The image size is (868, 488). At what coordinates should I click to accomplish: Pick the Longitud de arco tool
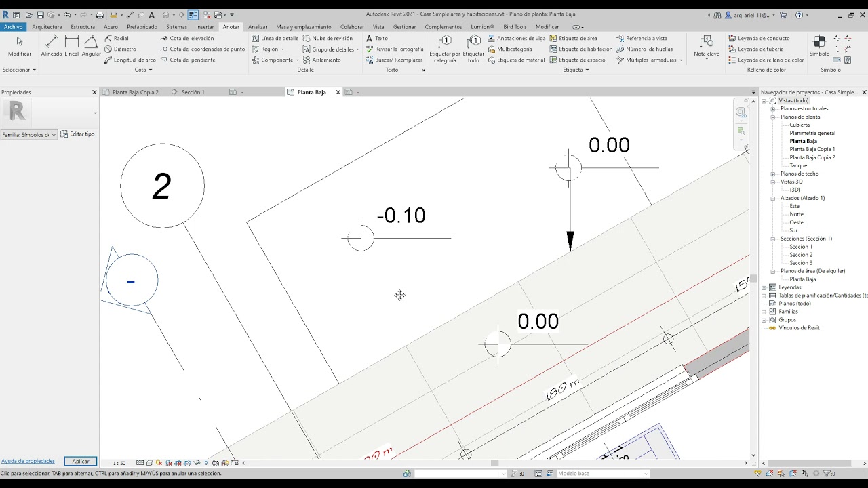click(130, 60)
